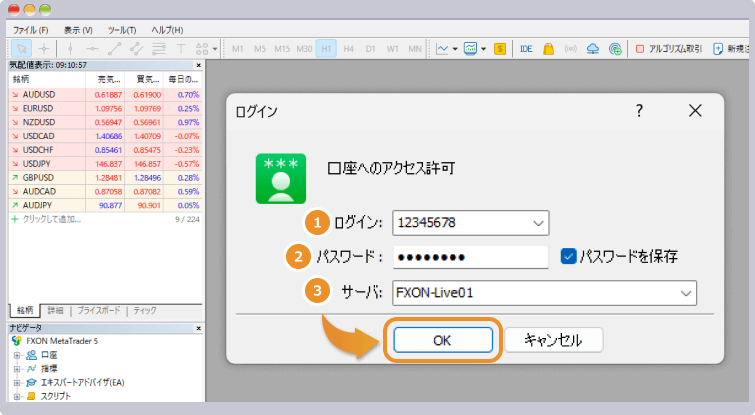
Task: Expand the 口座 tree node
Action: click(17, 355)
